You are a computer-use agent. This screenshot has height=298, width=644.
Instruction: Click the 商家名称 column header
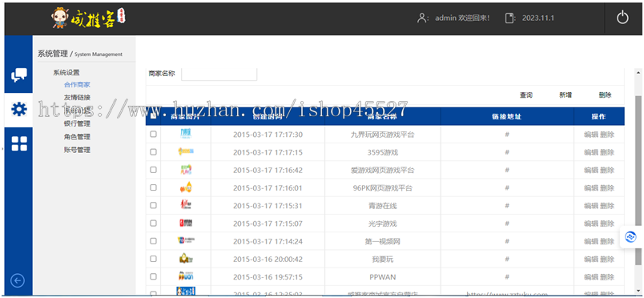382,116
